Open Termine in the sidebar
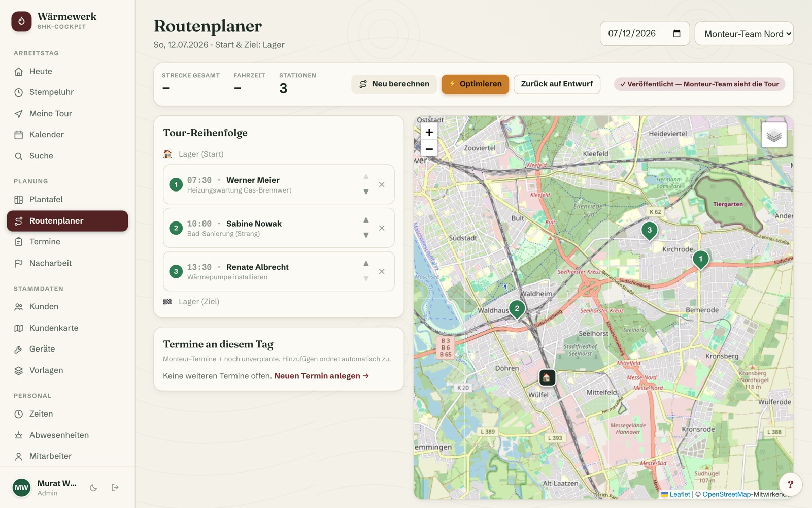 click(x=67, y=242)
